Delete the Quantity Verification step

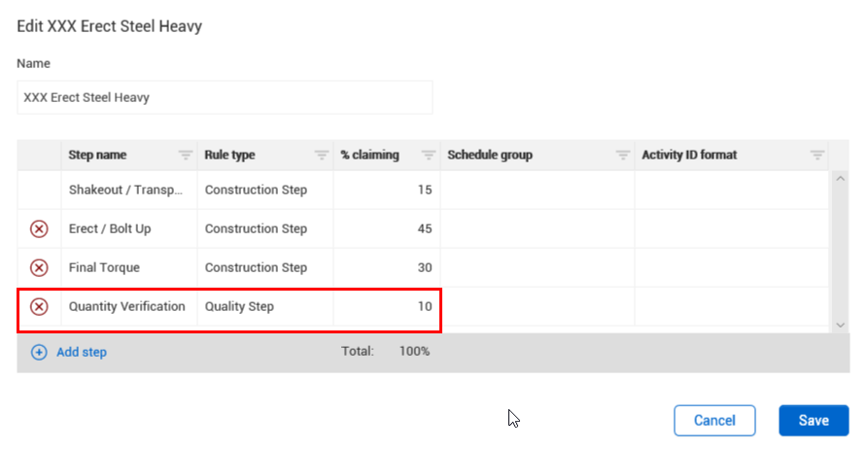coord(39,307)
